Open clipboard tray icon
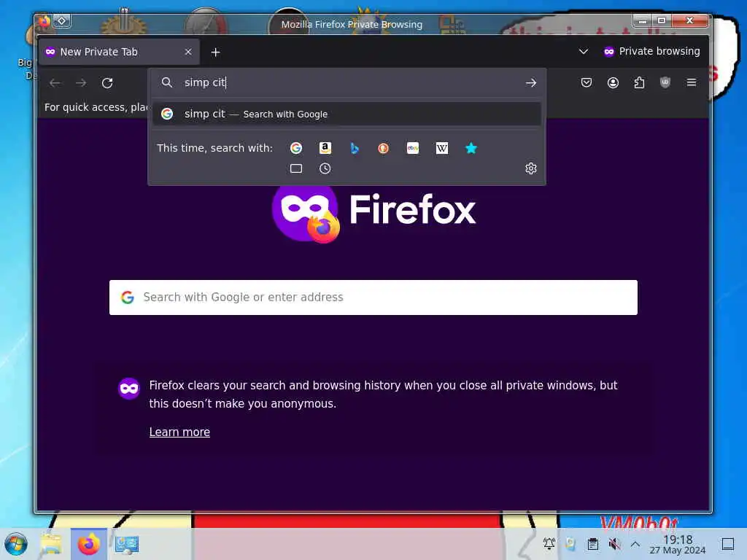The height and width of the screenshot is (560, 747). (x=592, y=543)
